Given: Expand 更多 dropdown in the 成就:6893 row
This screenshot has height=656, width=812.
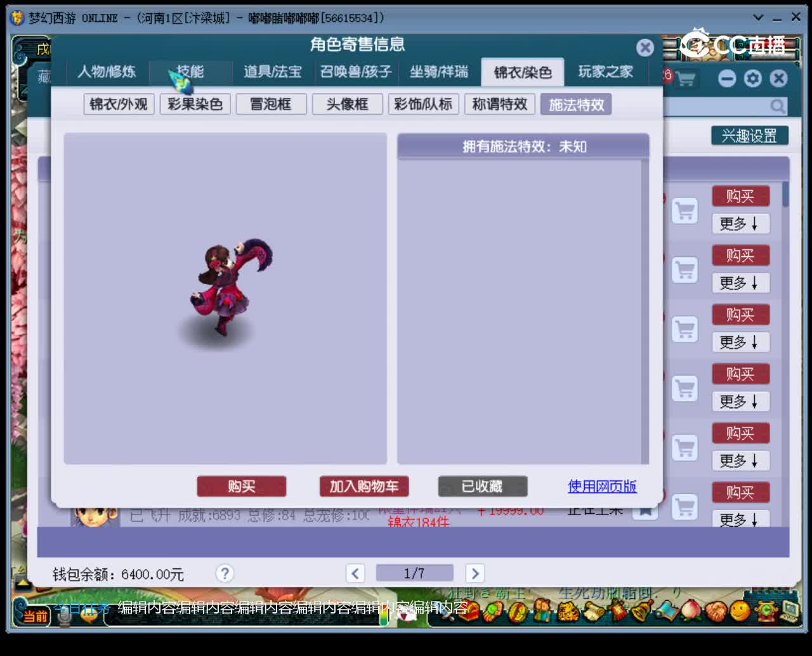Looking at the screenshot, I should [740, 519].
